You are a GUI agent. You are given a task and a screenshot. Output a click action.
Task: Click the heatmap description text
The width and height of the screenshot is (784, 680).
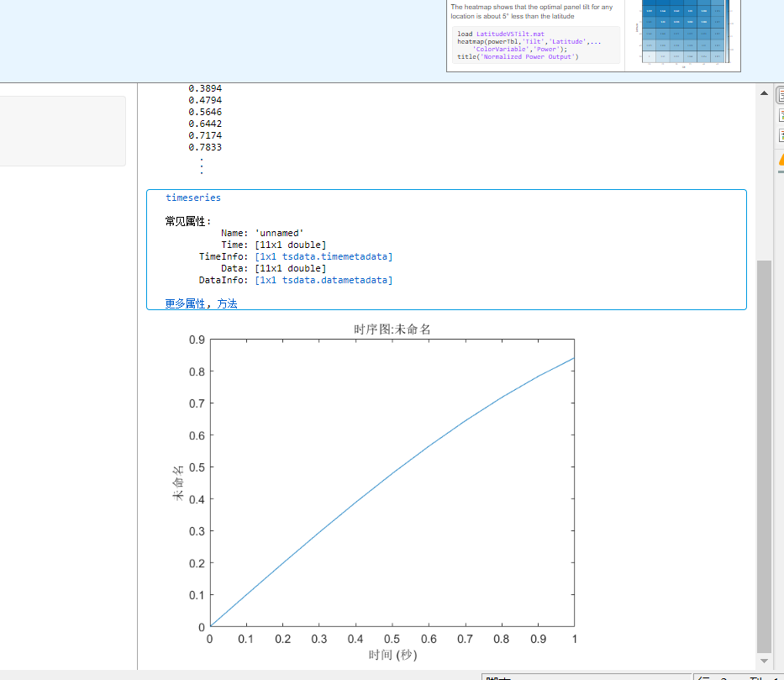point(532,12)
